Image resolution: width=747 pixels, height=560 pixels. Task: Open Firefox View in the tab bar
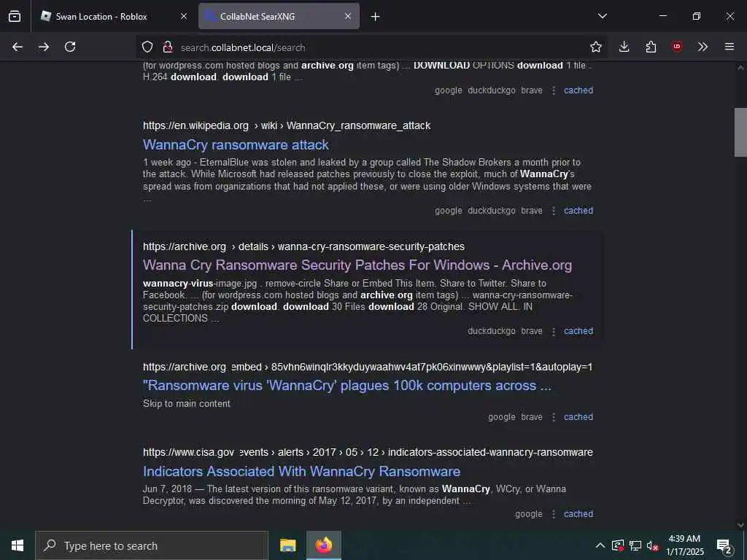[x=15, y=16]
